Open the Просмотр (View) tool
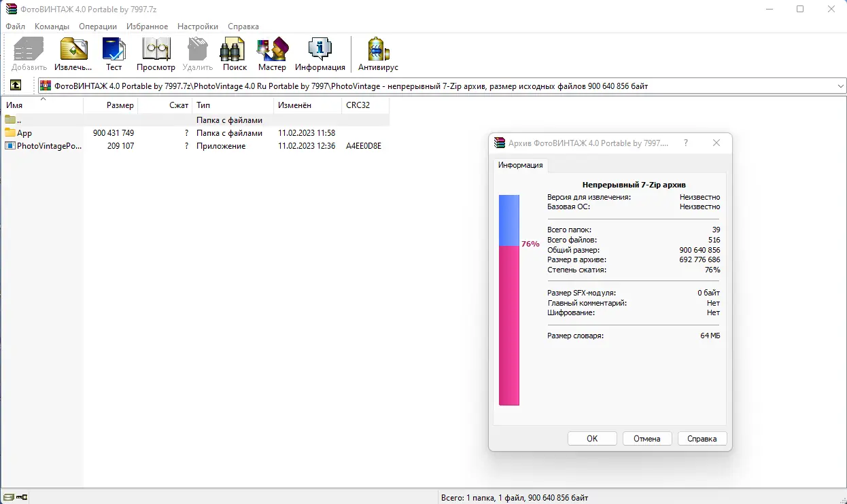The width and height of the screenshot is (847, 504). [x=156, y=49]
